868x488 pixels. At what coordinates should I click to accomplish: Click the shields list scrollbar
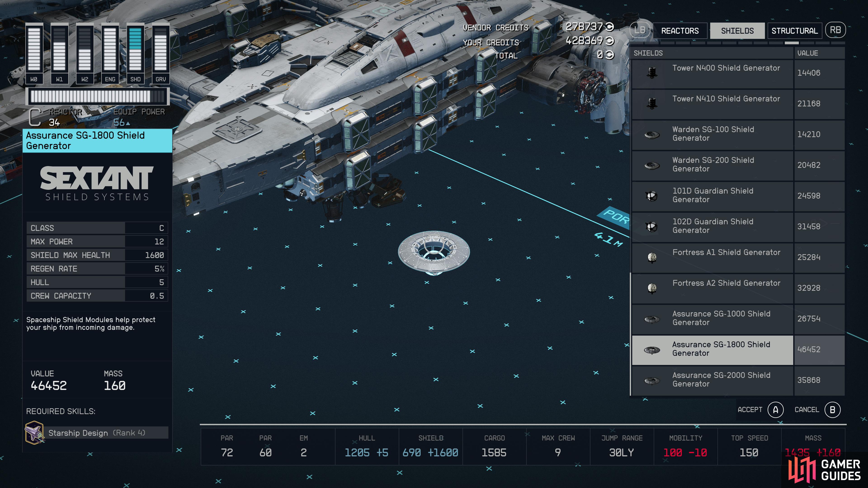tap(630, 334)
